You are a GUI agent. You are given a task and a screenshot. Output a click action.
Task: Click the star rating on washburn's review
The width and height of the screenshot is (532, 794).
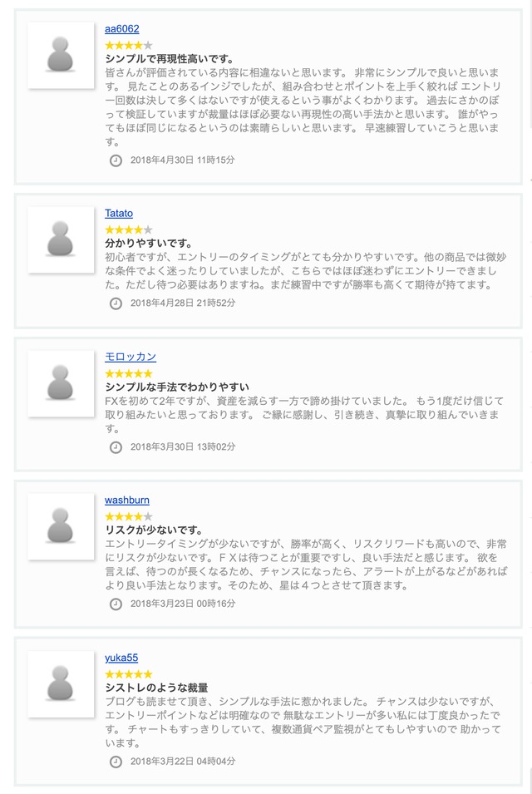click(x=129, y=516)
